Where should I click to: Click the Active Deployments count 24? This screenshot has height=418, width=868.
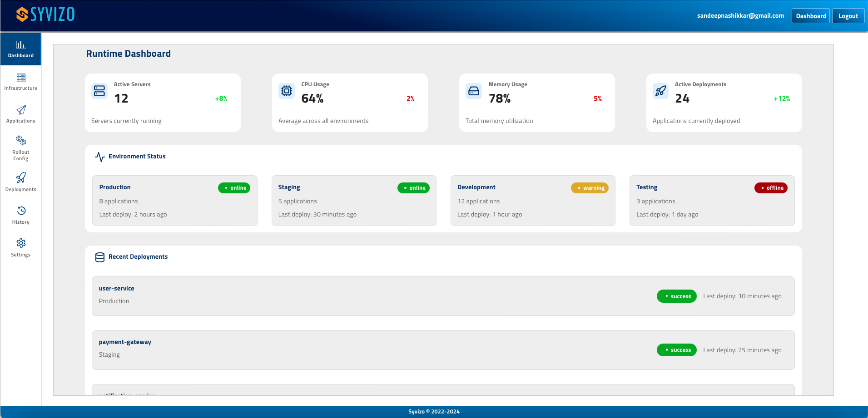pos(682,98)
